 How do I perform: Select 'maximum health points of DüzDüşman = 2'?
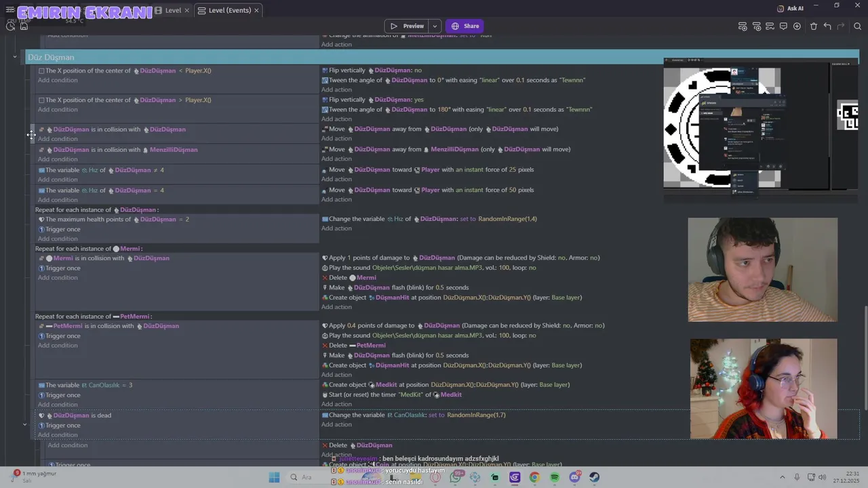pyautogui.click(x=114, y=220)
